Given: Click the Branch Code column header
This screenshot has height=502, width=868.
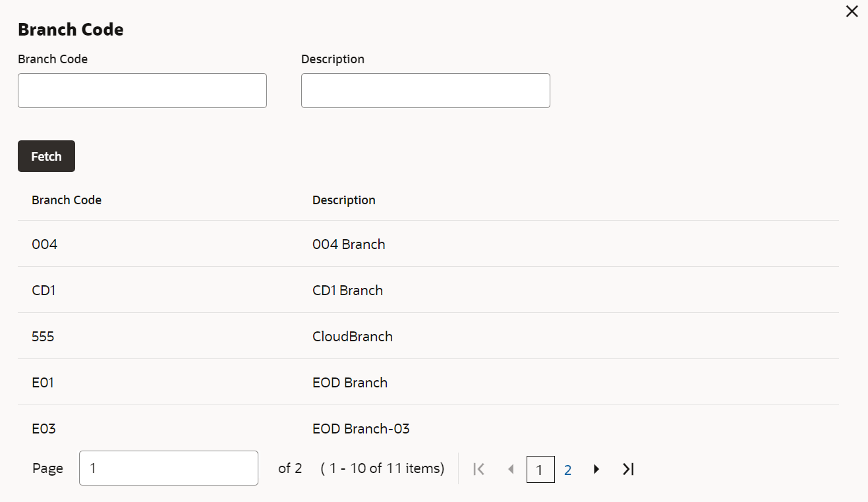Looking at the screenshot, I should click(x=67, y=200).
